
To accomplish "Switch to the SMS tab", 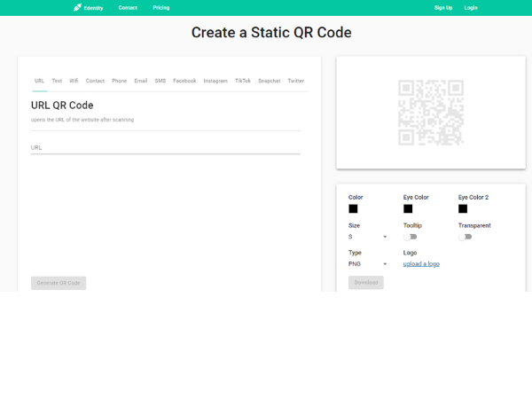I will pyautogui.click(x=160, y=81).
